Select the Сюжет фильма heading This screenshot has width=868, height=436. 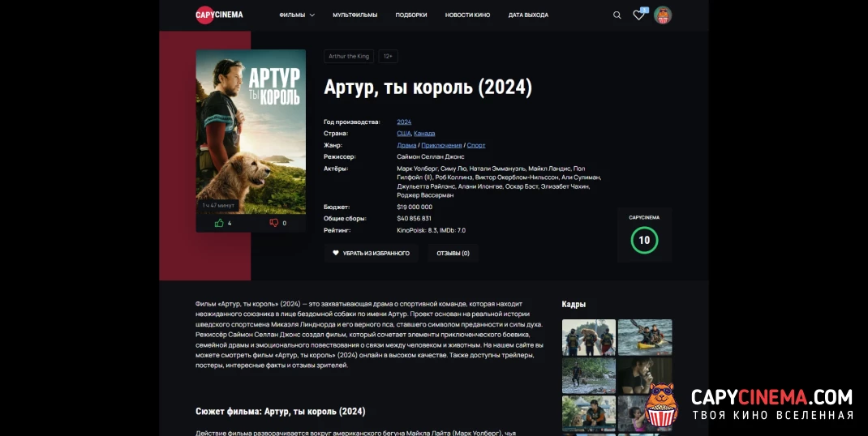pos(280,411)
